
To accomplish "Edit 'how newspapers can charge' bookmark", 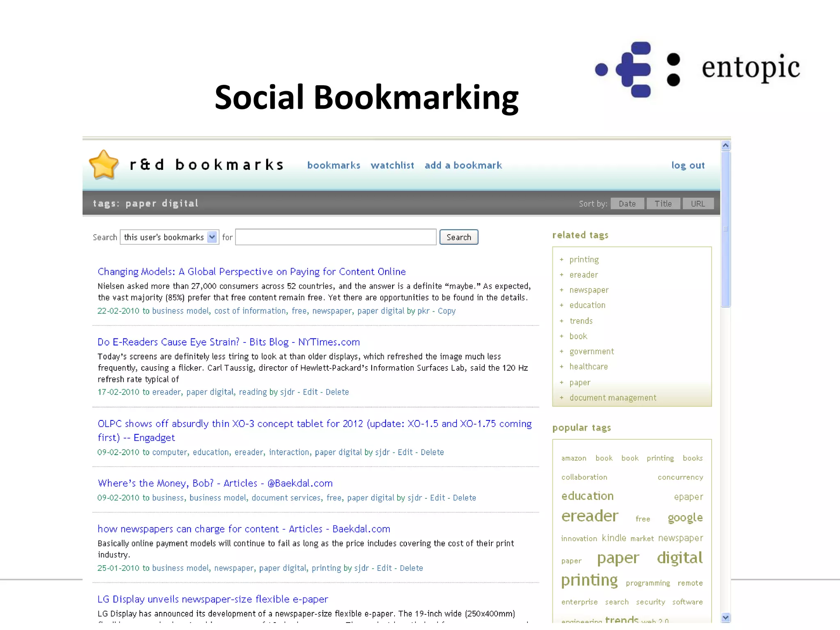I will click(x=384, y=568).
